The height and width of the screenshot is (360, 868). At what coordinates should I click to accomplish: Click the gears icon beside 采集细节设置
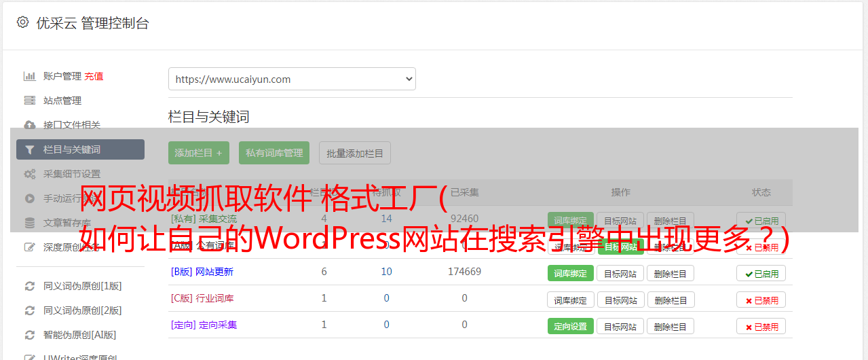30,174
